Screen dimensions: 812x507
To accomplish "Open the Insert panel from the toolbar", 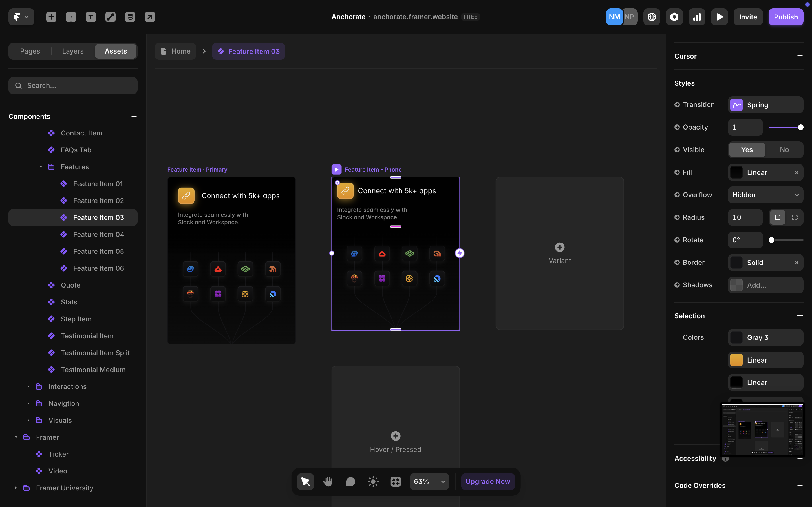I will coord(51,17).
